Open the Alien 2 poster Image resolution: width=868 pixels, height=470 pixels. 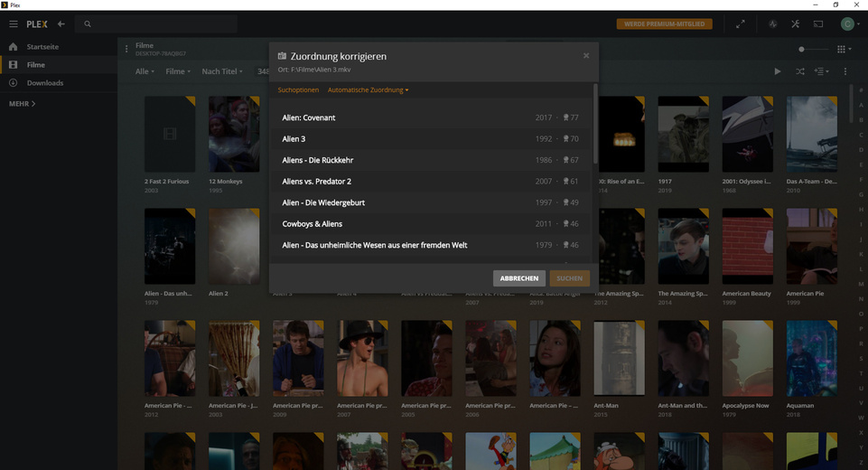(x=234, y=246)
